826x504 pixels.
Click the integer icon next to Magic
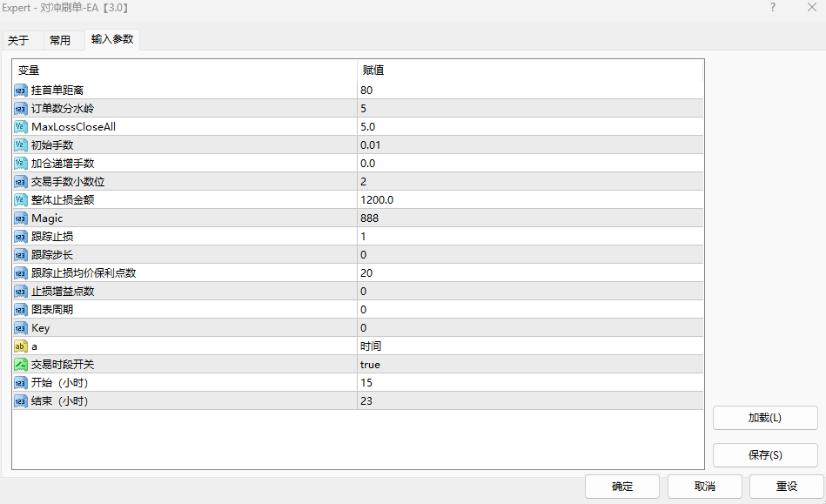21,218
